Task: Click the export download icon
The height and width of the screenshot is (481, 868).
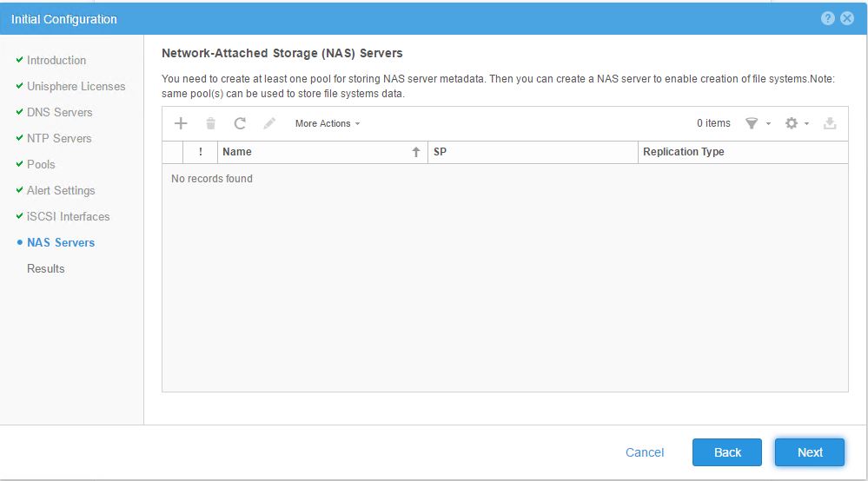Action: 830,123
